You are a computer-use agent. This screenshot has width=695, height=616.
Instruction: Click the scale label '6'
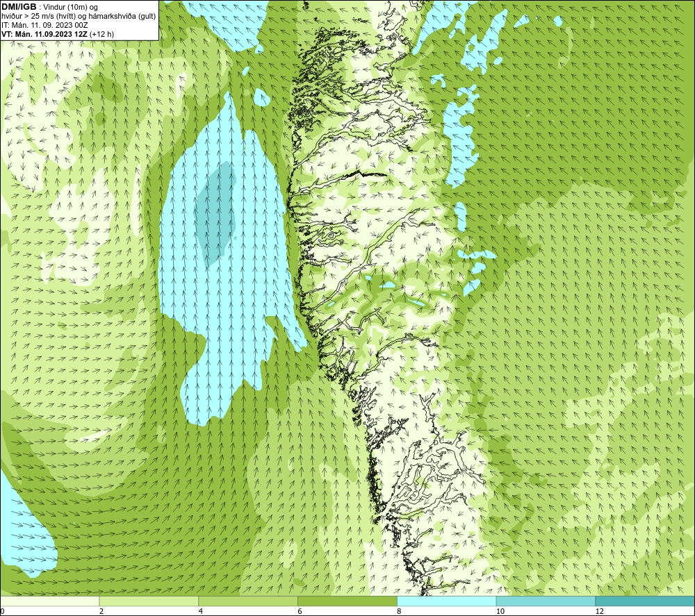300,611
